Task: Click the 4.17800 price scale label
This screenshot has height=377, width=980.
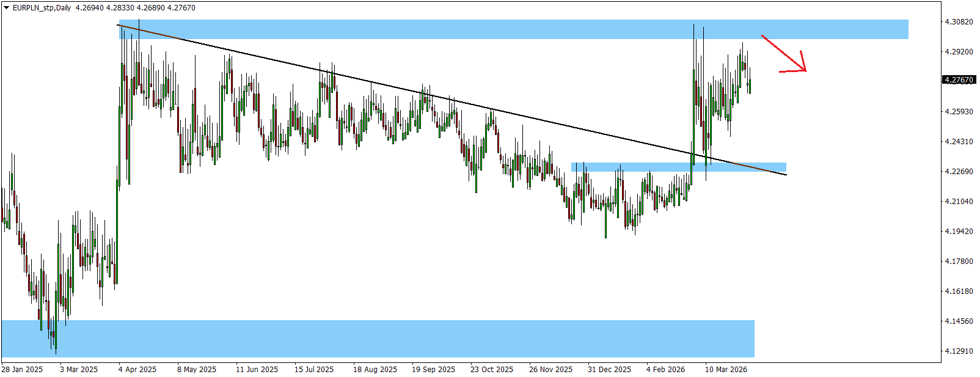Action: tap(959, 262)
